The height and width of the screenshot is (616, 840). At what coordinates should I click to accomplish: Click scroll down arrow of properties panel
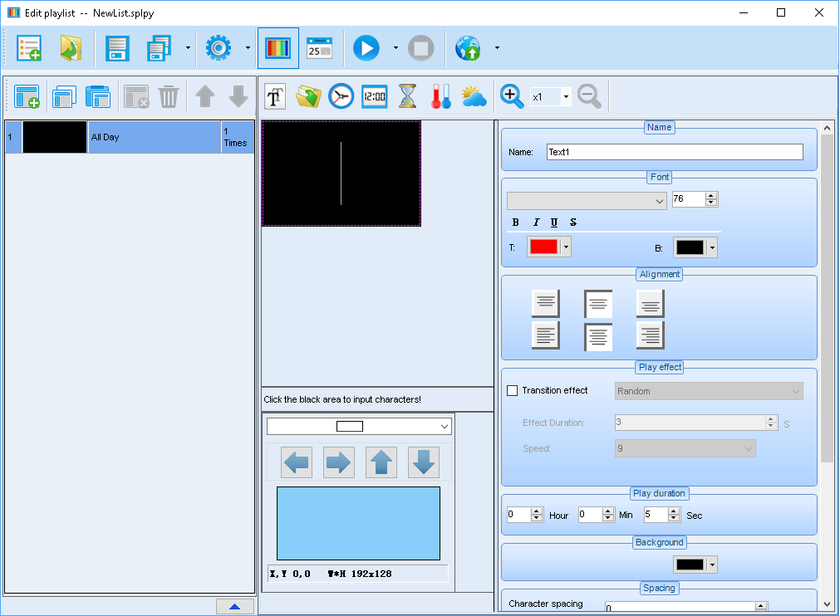[828, 604]
